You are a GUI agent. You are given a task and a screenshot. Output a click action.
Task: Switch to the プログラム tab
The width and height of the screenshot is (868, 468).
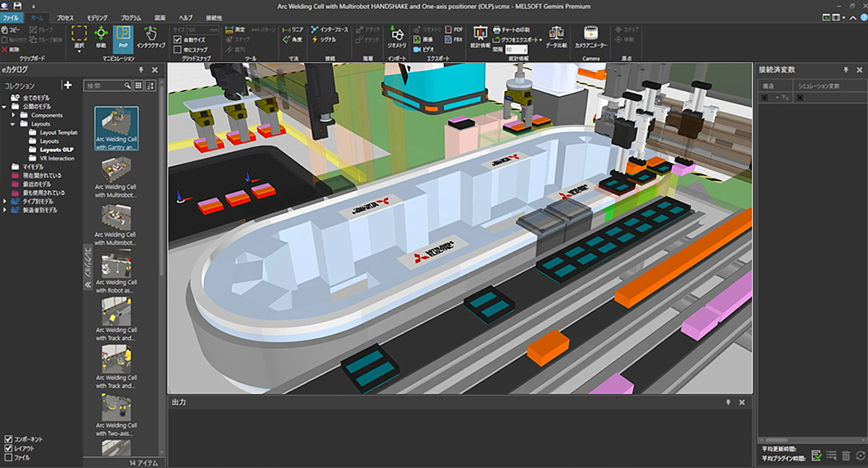coord(131,17)
